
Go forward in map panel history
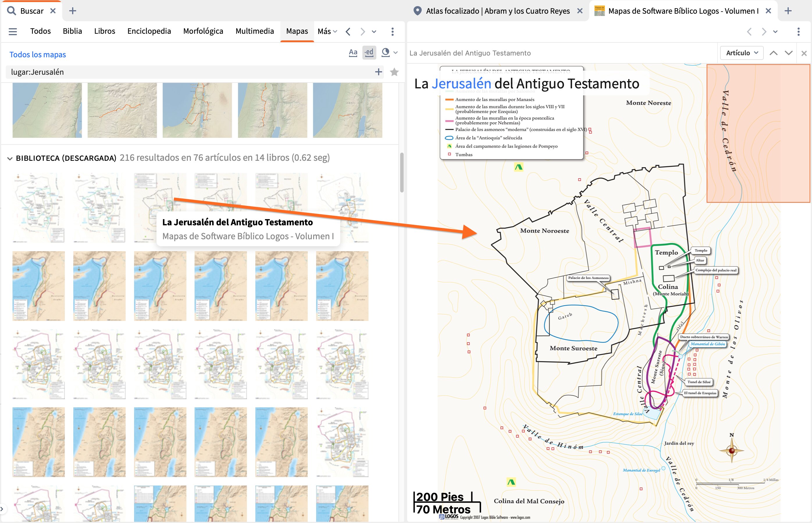764,32
